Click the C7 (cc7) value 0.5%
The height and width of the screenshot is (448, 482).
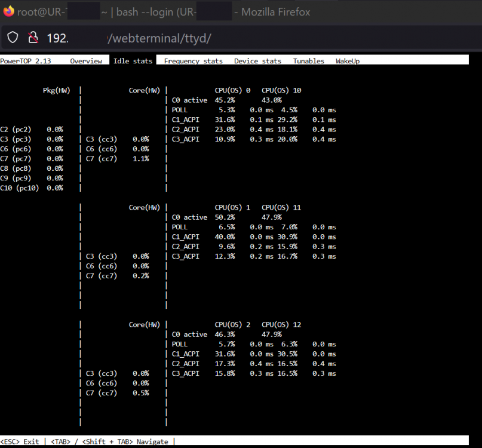click(141, 393)
